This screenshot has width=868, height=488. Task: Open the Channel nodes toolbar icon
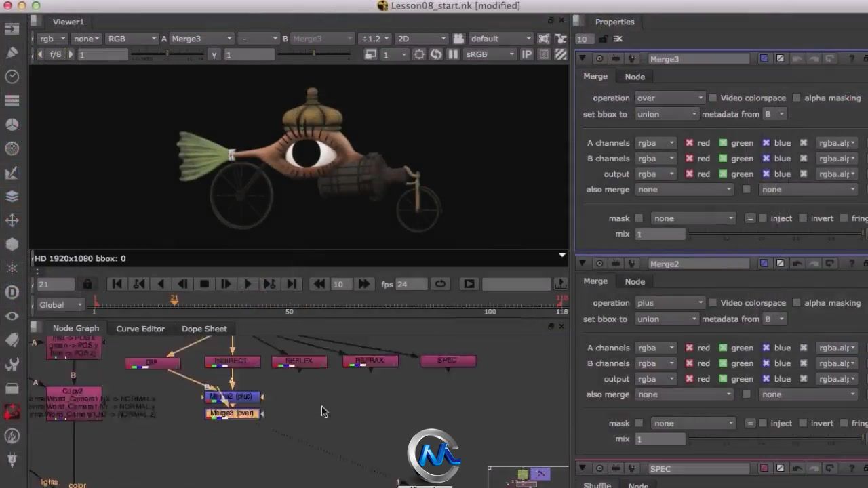click(x=12, y=101)
